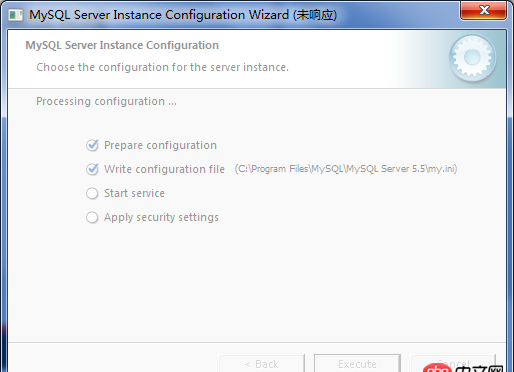Click the Execute button
The width and height of the screenshot is (514, 372).
[357, 363]
